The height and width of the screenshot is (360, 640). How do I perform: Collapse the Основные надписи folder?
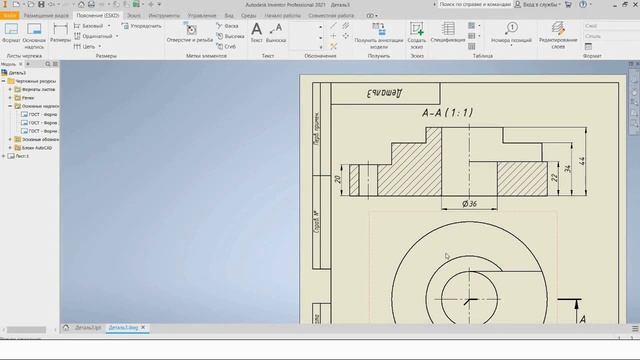pos(10,106)
